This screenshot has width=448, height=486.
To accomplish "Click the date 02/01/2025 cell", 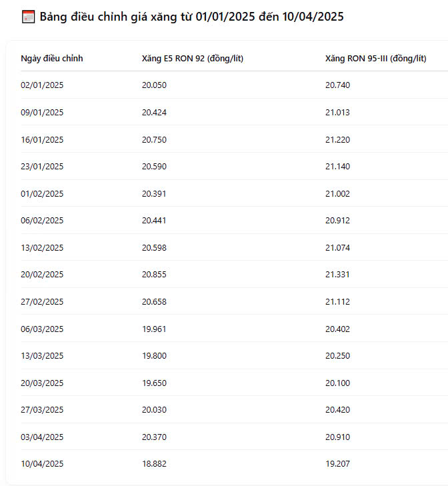I will pyautogui.click(x=42, y=85).
